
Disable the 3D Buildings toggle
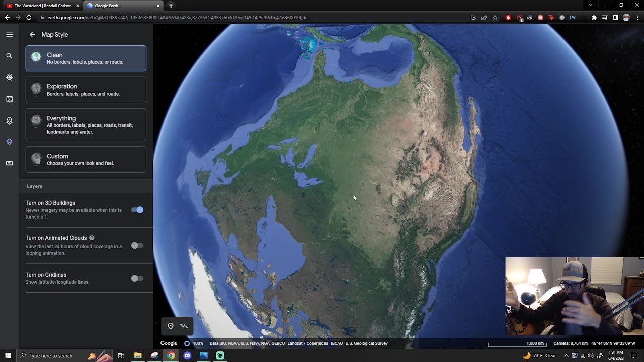(x=137, y=210)
